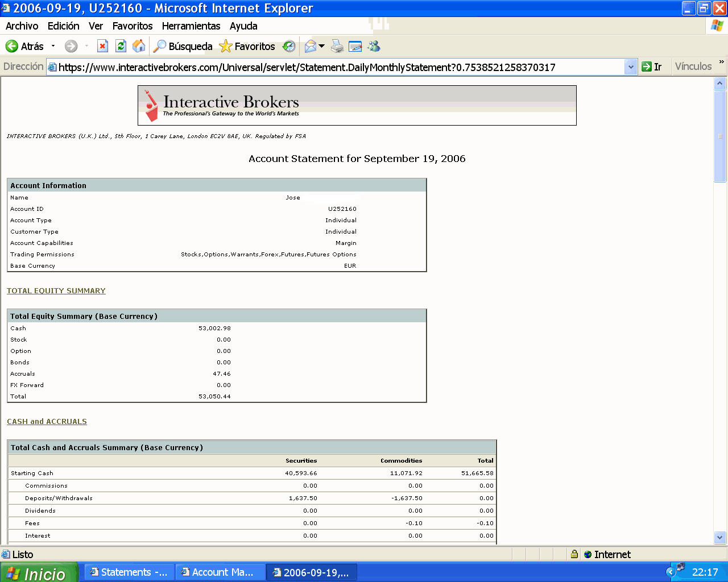The width and height of the screenshot is (728, 582).
Task: Click the TOTAL EQUITY SUMMARY link
Action: 56,291
